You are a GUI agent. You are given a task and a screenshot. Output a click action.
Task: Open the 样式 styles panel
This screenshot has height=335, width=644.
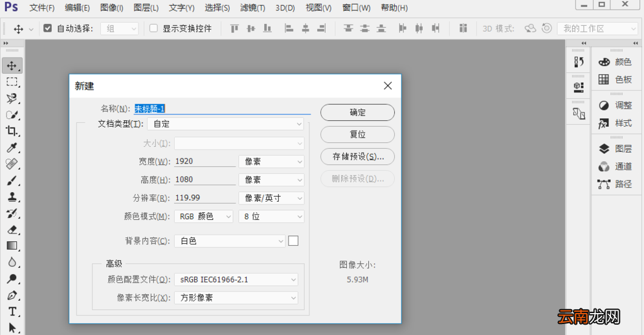(616, 123)
